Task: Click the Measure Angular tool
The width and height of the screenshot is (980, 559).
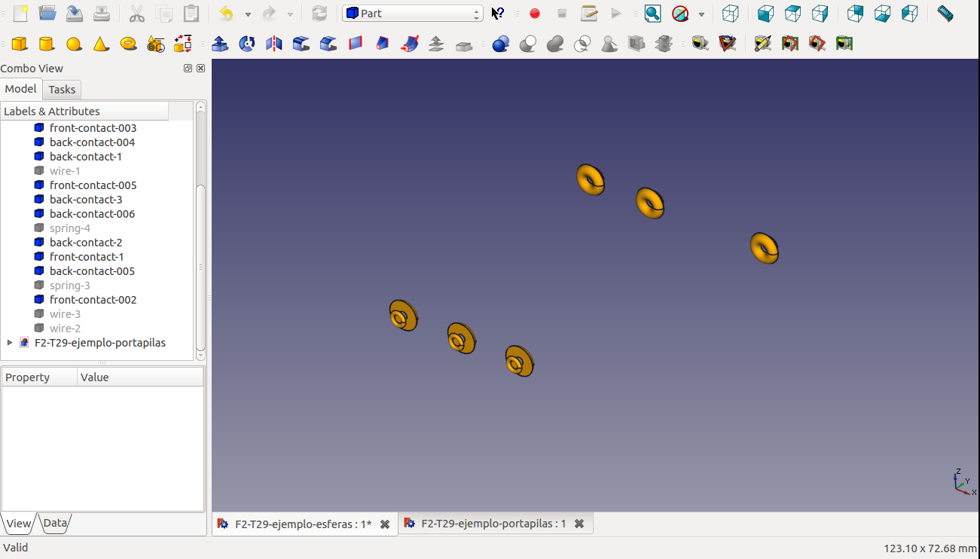Action: pyautogui.click(x=728, y=44)
